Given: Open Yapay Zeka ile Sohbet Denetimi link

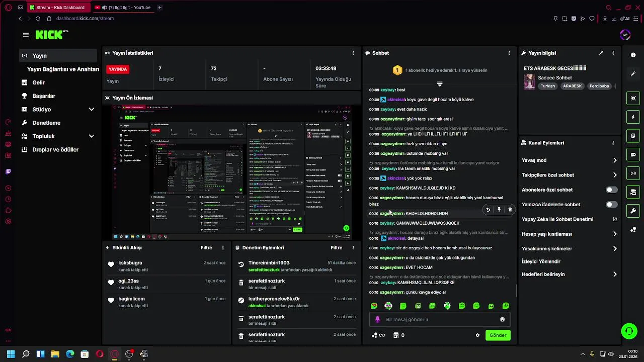Looking at the screenshot, I should click(569, 219).
